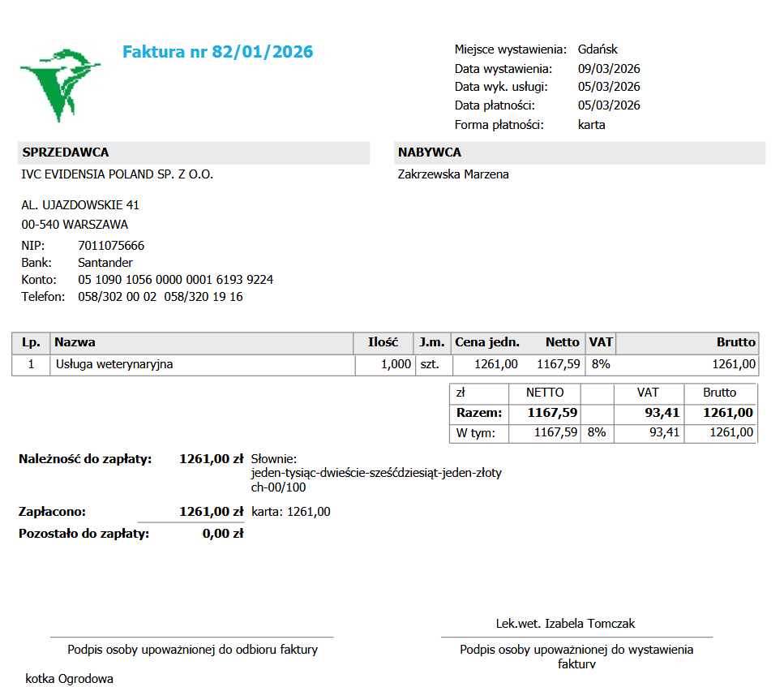784x687 pixels.
Task: Select the Należność do zapłaty amount
Action: [211, 459]
